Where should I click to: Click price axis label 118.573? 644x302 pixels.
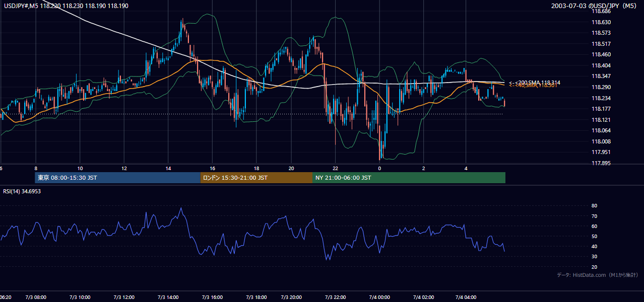(601, 33)
